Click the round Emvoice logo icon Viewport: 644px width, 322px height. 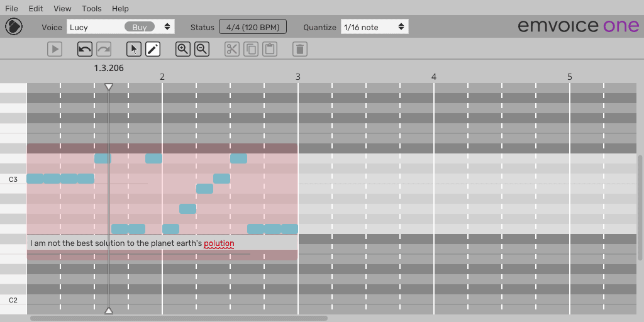tap(14, 26)
